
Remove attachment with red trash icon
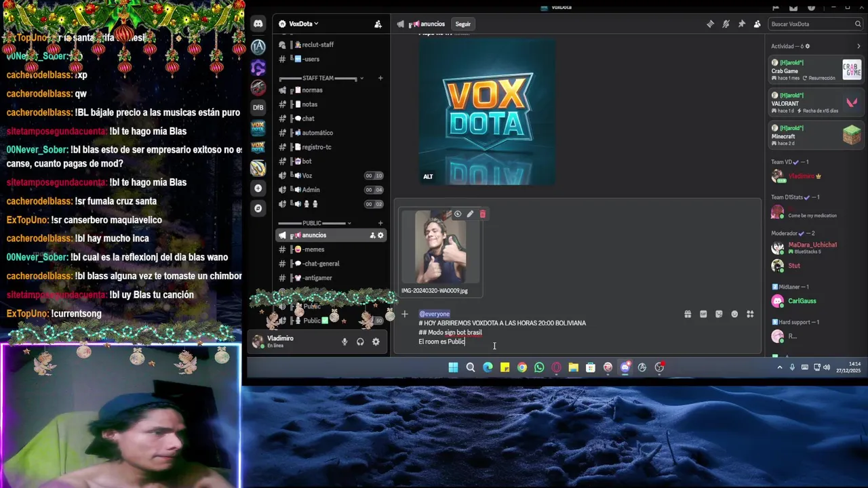coord(483,214)
